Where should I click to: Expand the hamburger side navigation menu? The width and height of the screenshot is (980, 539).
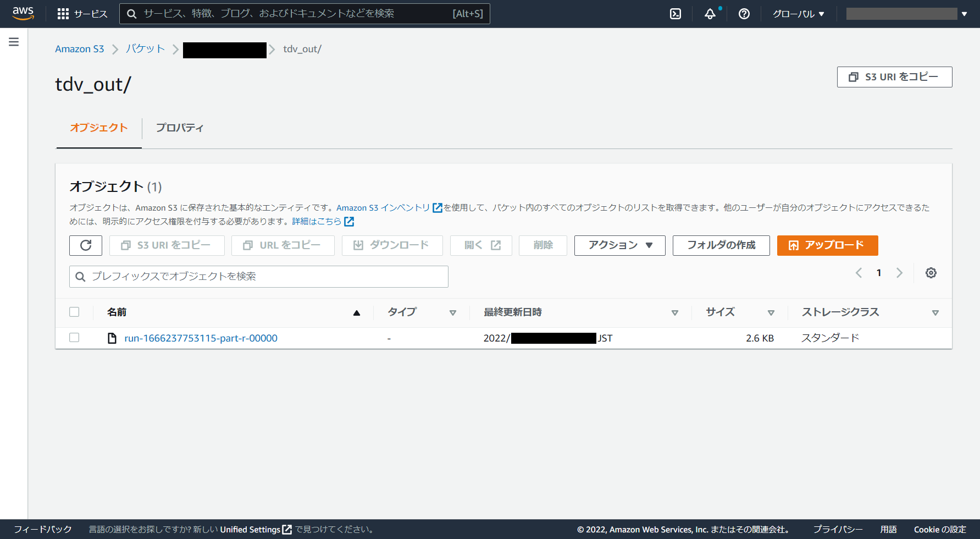click(14, 42)
